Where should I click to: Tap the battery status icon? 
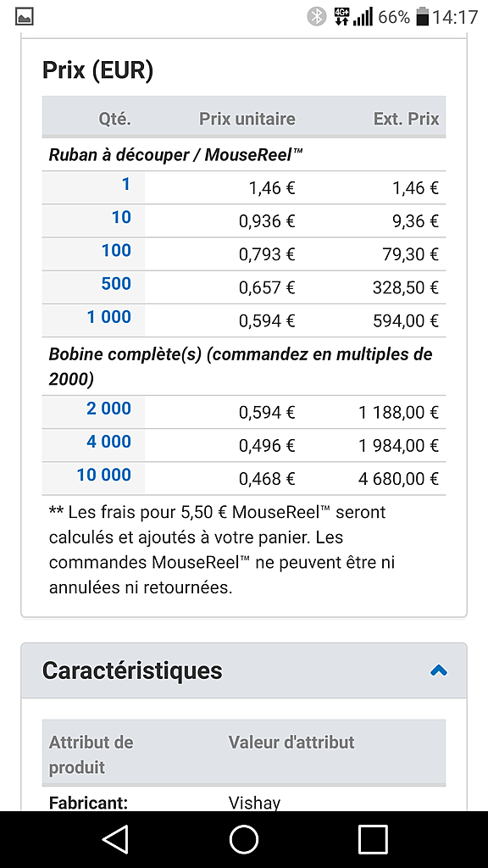coord(423,17)
